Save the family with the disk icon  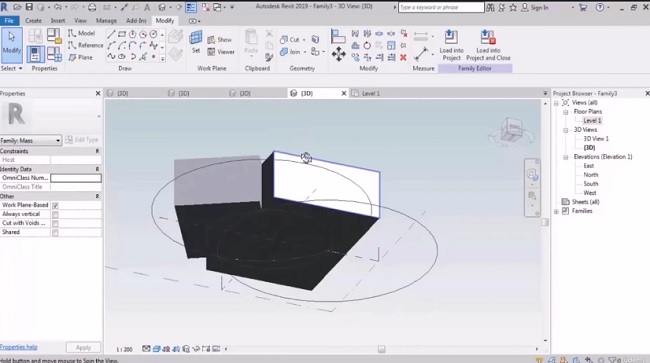pyautogui.click(x=29, y=7)
